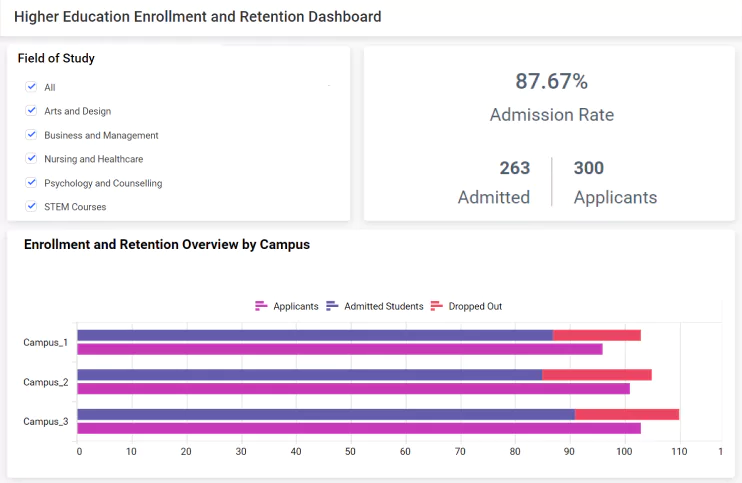
Task: Click the Dropped Out legend icon
Action: [x=436, y=306]
